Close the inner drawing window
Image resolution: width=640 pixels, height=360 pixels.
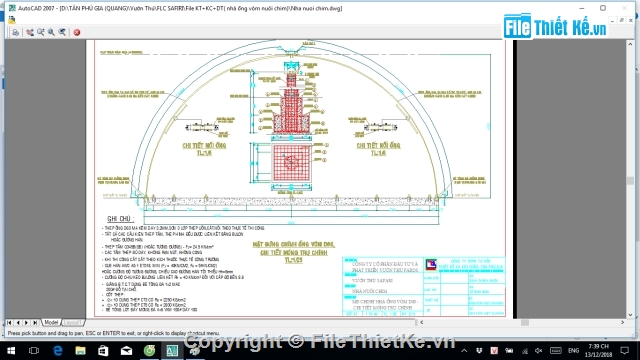(x=631, y=20)
